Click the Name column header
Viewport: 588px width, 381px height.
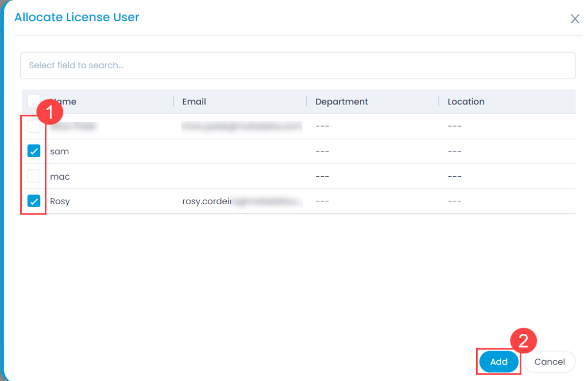click(x=63, y=101)
